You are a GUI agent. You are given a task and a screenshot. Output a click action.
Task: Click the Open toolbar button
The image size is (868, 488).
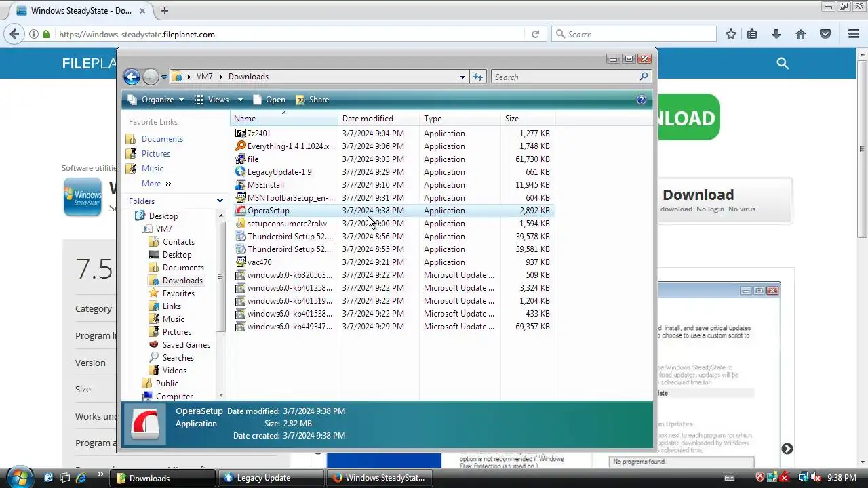click(x=269, y=100)
